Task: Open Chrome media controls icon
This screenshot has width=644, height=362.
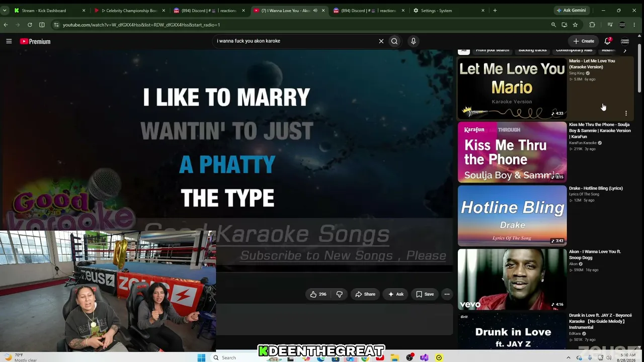Action: coord(610,25)
